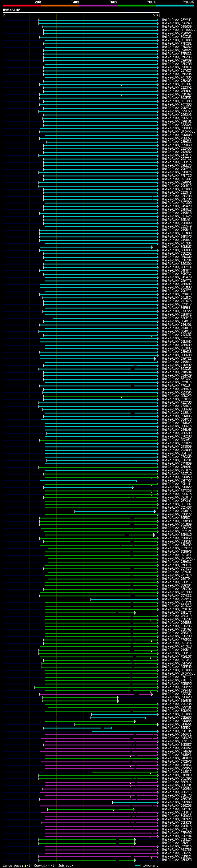
Task: Open hit UniRef100_O48639
Action: tap(177, 26)
